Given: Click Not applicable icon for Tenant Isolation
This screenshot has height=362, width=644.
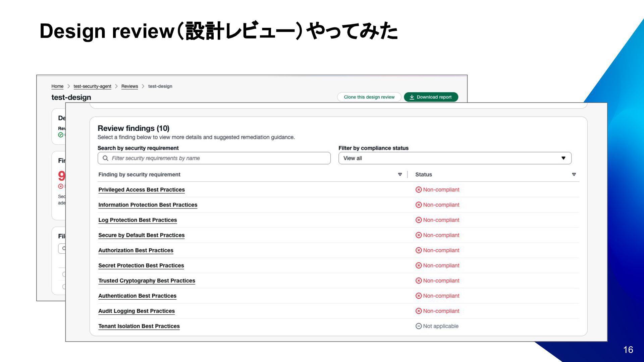Looking at the screenshot, I should point(419,326).
